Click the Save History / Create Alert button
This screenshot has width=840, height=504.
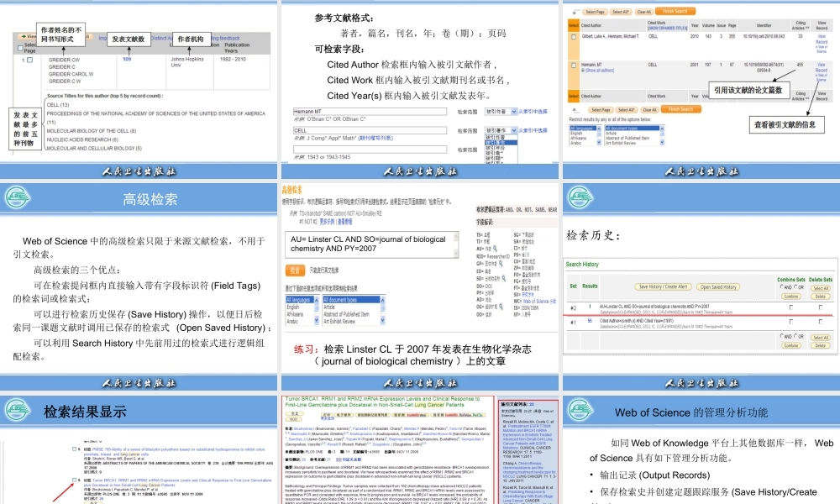point(663,287)
